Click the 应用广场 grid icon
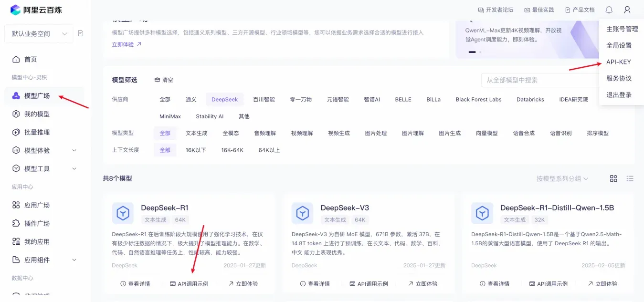The width and height of the screenshot is (644, 302). pos(16,205)
